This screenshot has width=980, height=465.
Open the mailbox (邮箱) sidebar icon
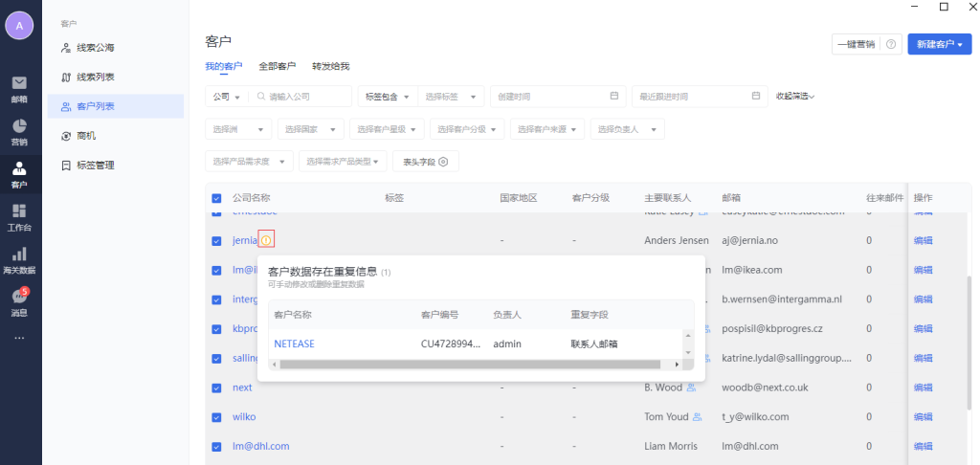coord(19,87)
